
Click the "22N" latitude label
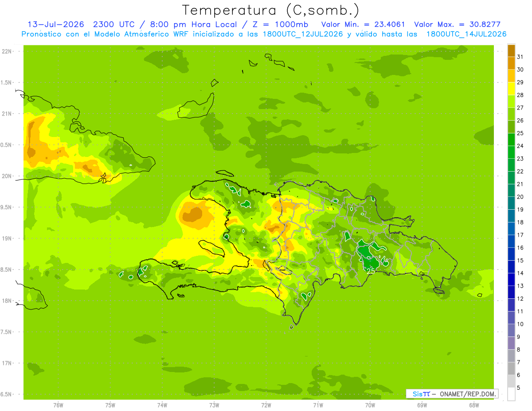pyautogui.click(x=6, y=51)
